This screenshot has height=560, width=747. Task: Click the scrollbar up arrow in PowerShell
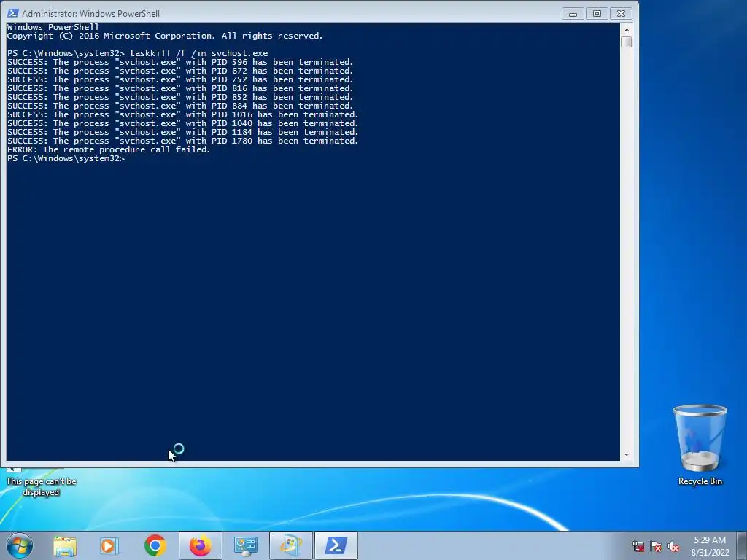point(627,29)
